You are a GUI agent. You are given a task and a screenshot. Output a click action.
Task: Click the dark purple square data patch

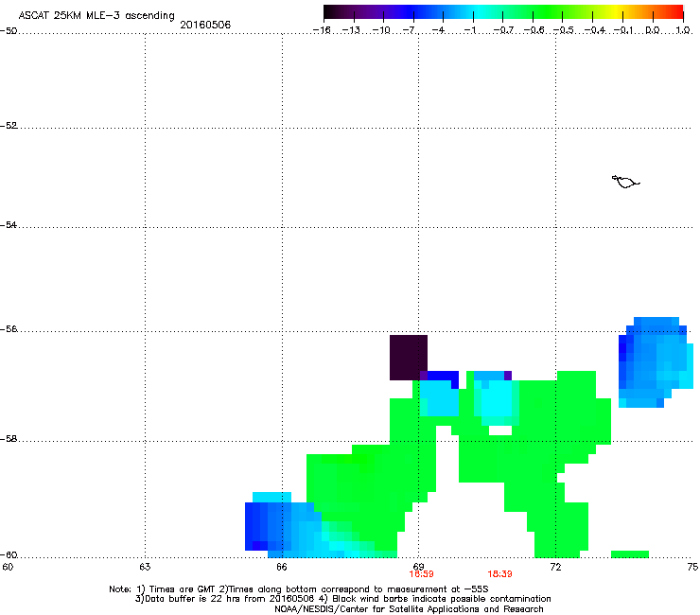tap(409, 358)
